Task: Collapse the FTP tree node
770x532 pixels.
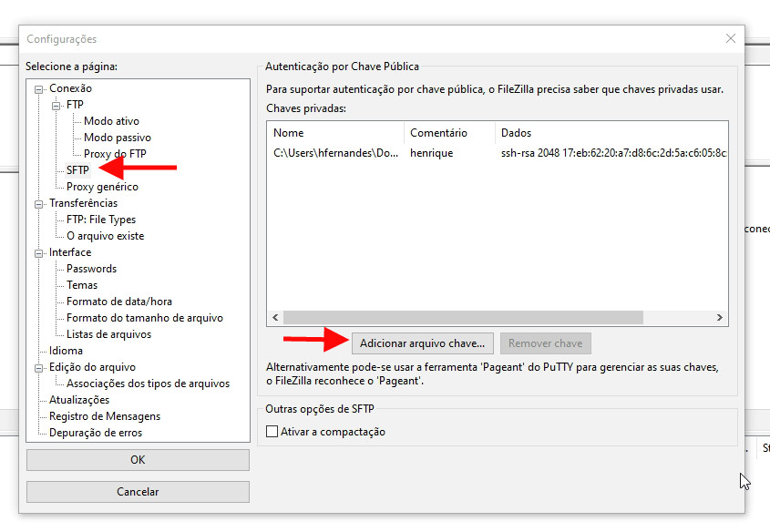Action: 56,106
